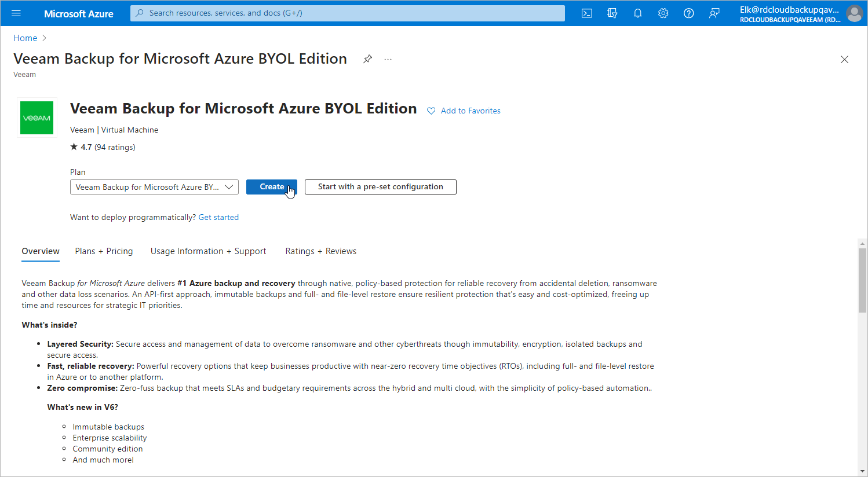Open the Support and troubleshooting help icon
The width and height of the screenshot is (868, 477).
coord(688,13)
